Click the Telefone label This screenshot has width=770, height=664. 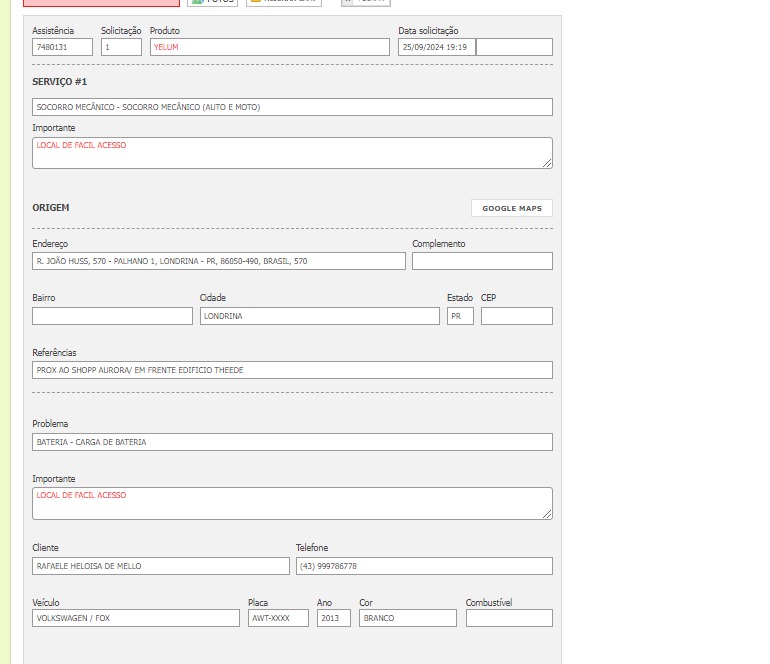312,548
